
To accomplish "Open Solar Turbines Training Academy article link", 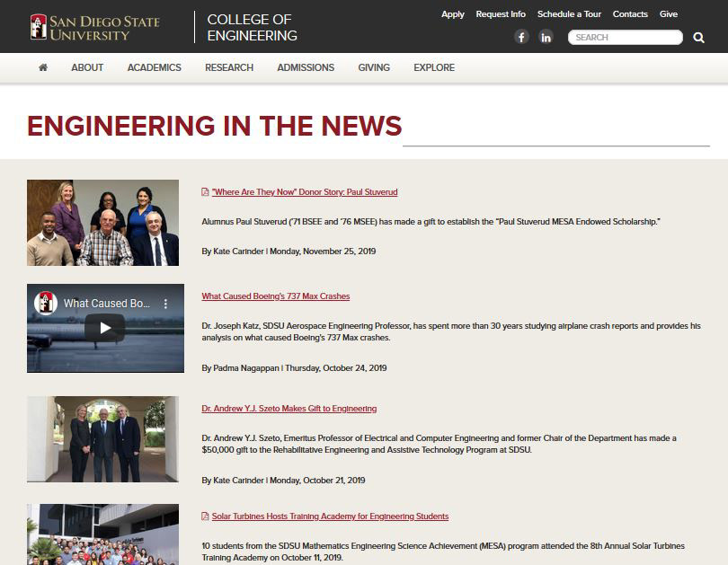I will point(330,516).
